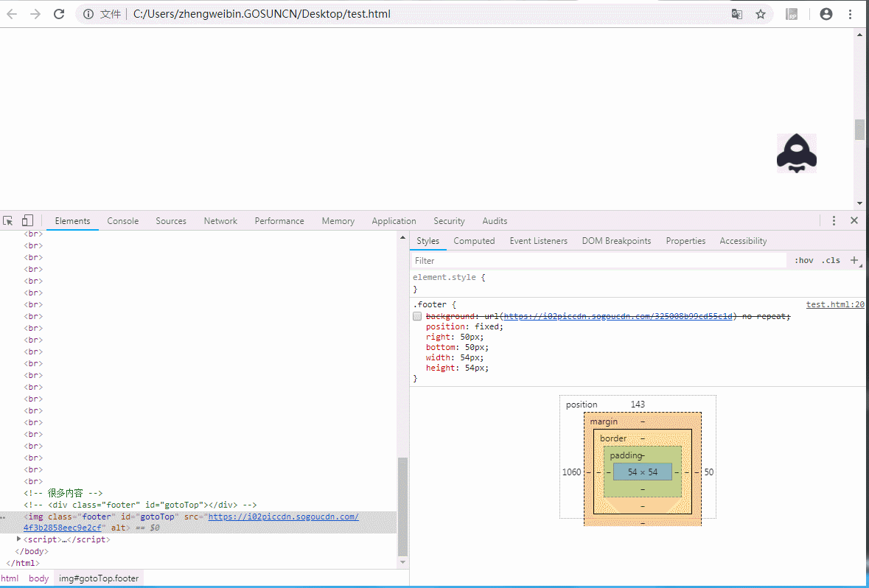Viewport: 869px width, 588px height.
Task: Click page scrollbar down arrow
Action: 859,203
